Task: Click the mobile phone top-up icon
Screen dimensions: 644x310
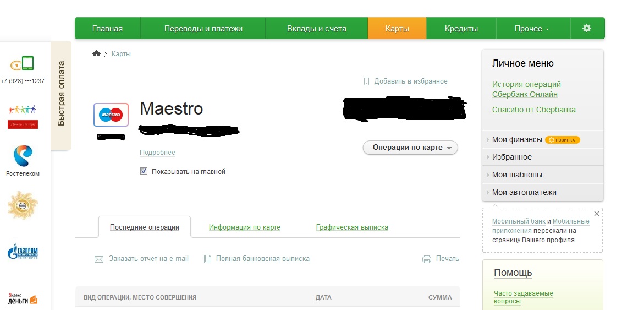Action: (x=23, y=64)
